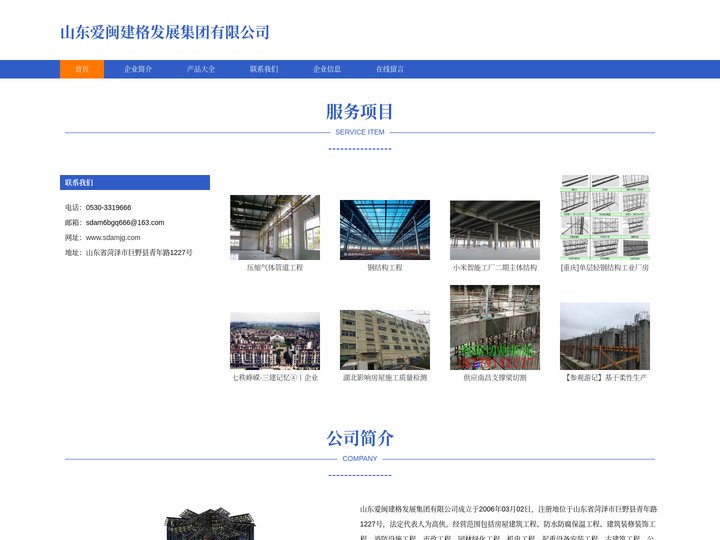Image resolution: width=720 pixels, height=540 pixels.
Task: Click the address 山东省菏泽市巨野县青年路1227号
Action: click(139, 253)
